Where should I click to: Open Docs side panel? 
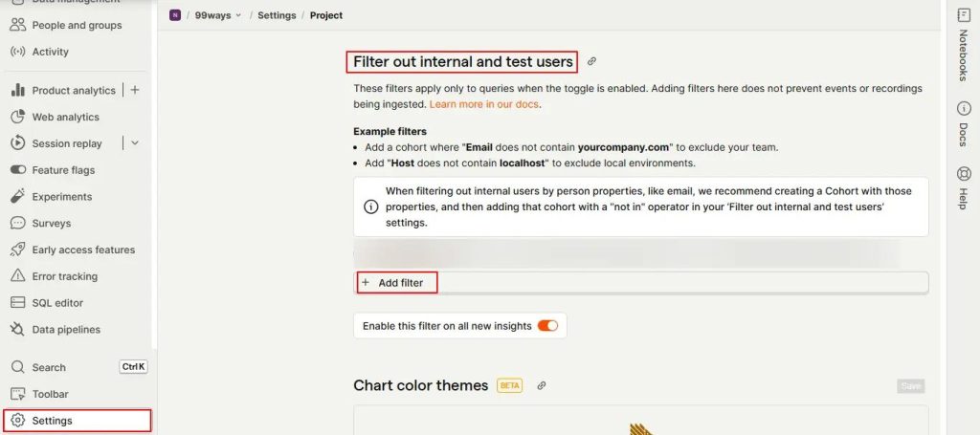click(963, 123)
